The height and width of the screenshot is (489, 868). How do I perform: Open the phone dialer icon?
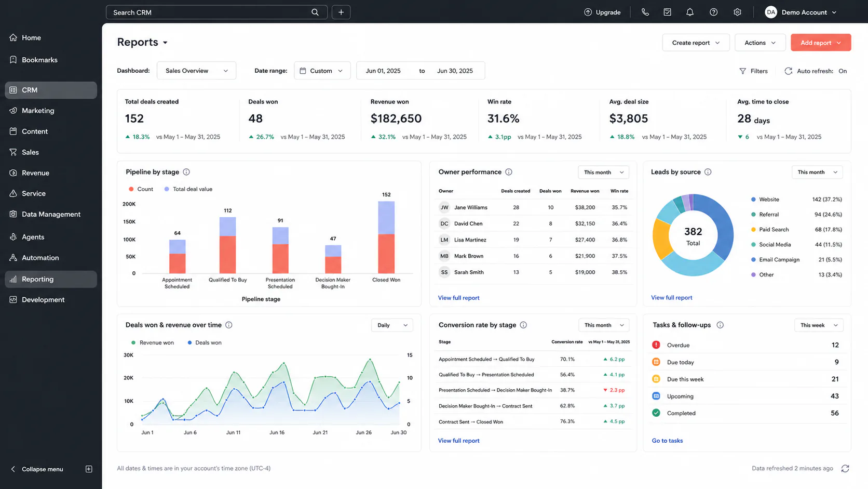pos(645,12)
